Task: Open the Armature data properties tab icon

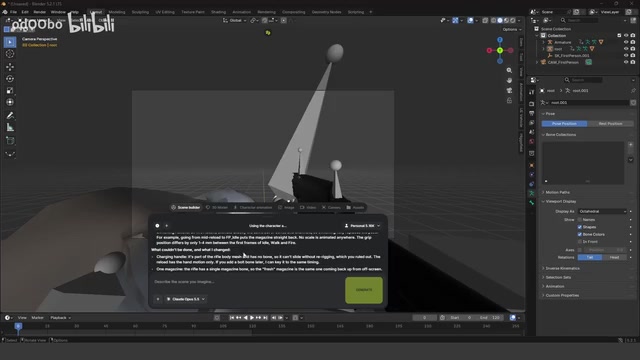Action: pos(531,193)
